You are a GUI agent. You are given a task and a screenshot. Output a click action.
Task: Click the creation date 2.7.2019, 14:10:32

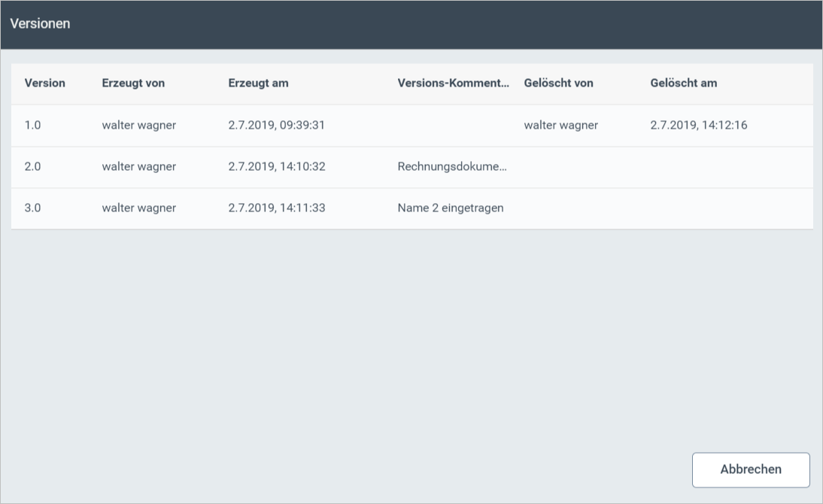pyautogui.click(x=276, y=167)
